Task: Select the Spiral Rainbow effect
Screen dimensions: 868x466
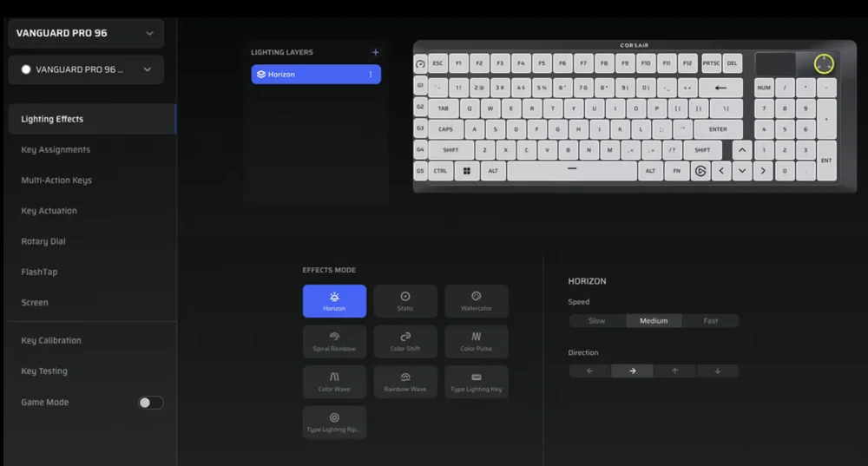Action: pyautogui.click(x=334, y=341)
